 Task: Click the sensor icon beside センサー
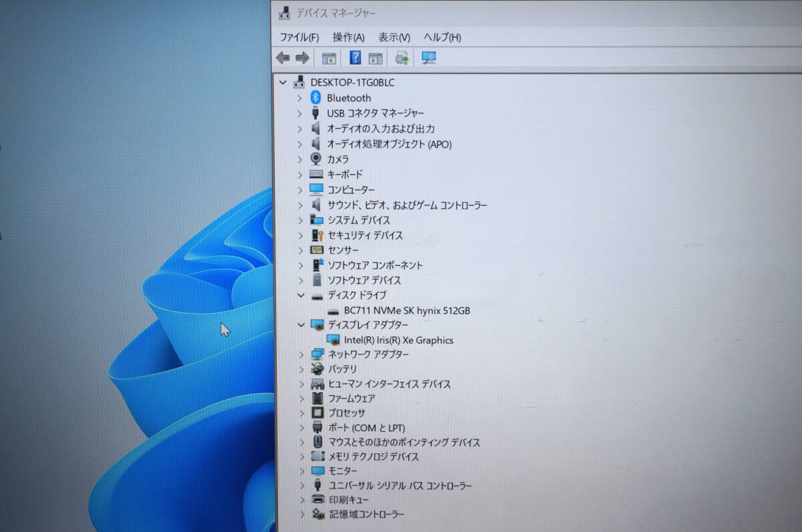pos(317,250)
